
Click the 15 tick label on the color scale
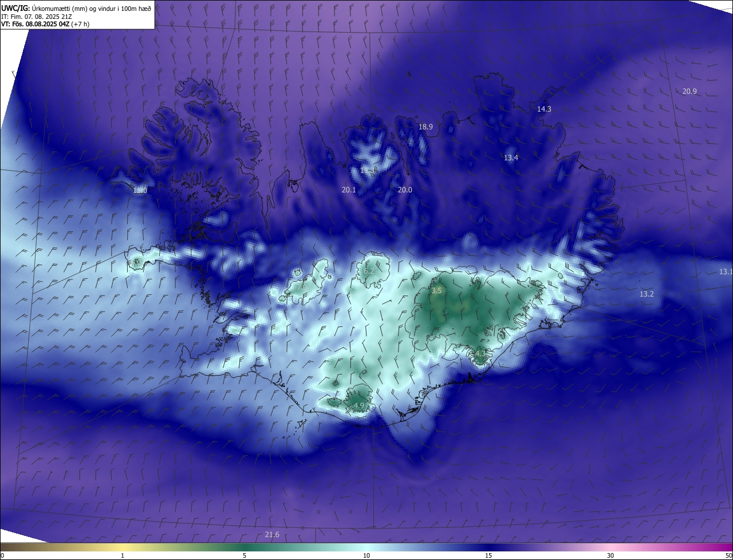488,555
